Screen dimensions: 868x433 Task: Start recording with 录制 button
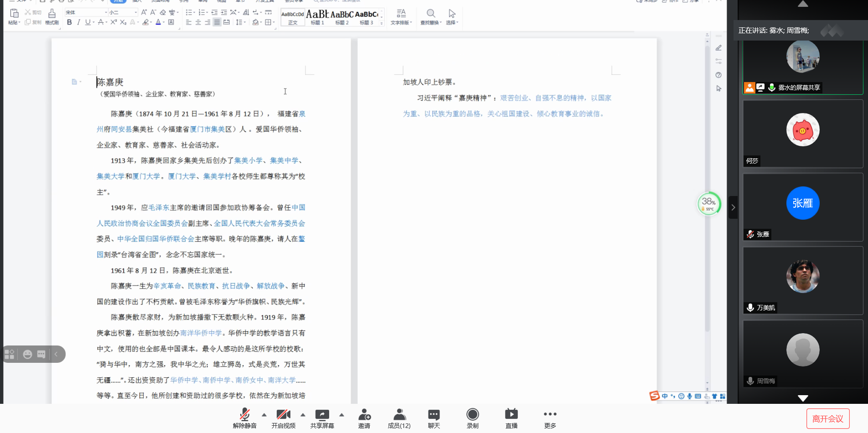(x=472, y=418)
